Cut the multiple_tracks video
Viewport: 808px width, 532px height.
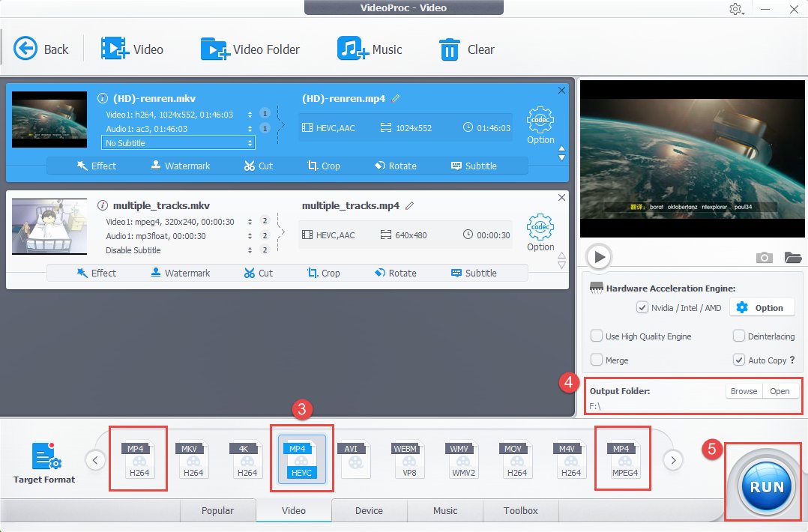point(258,273)
